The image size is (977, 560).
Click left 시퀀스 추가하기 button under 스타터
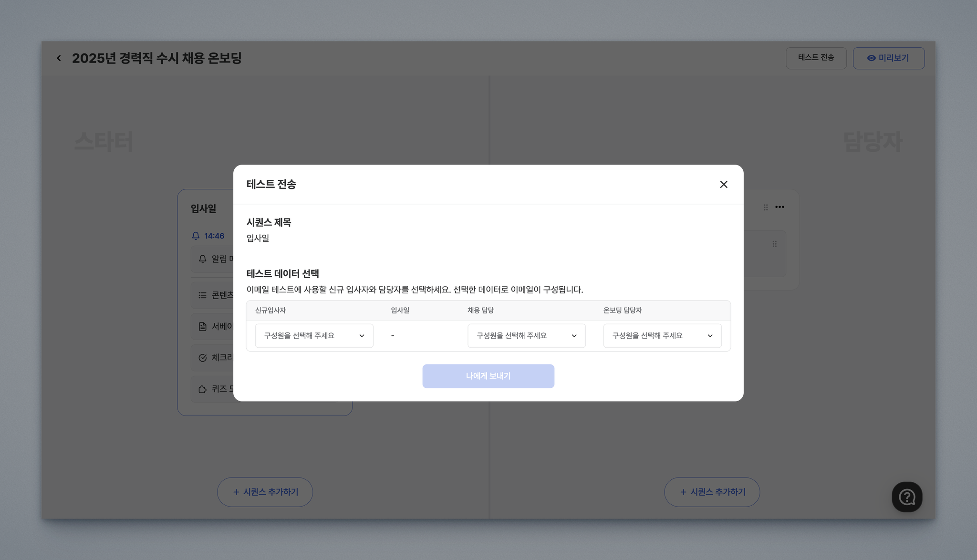[265, 492]
